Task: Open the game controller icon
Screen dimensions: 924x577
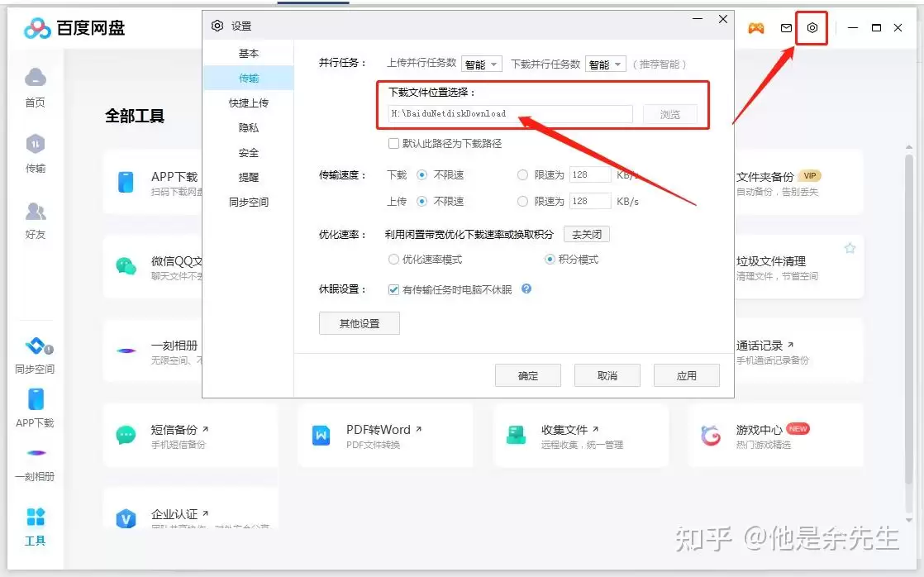Action: (x=756, y=28)
